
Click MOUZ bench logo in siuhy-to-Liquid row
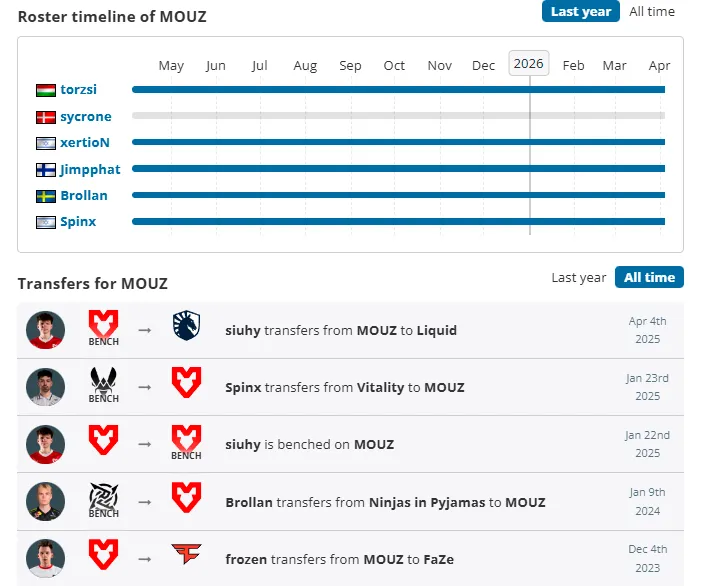pos(103,328)
